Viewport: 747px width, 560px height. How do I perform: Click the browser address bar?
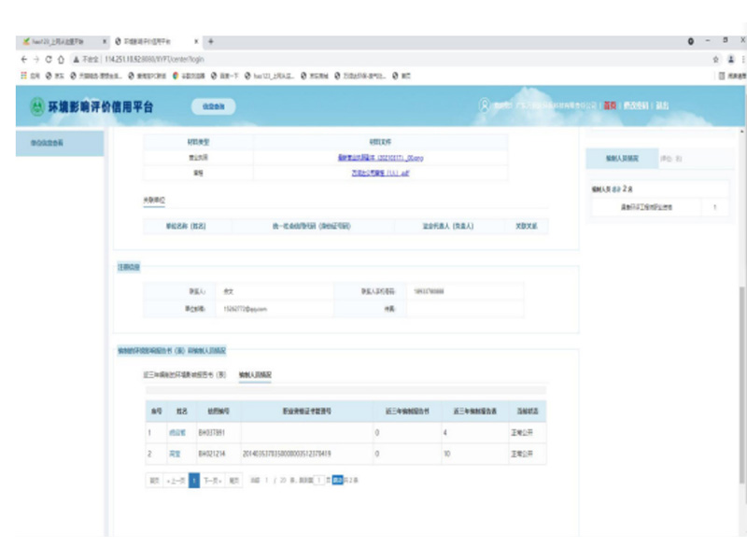(373, 58)
